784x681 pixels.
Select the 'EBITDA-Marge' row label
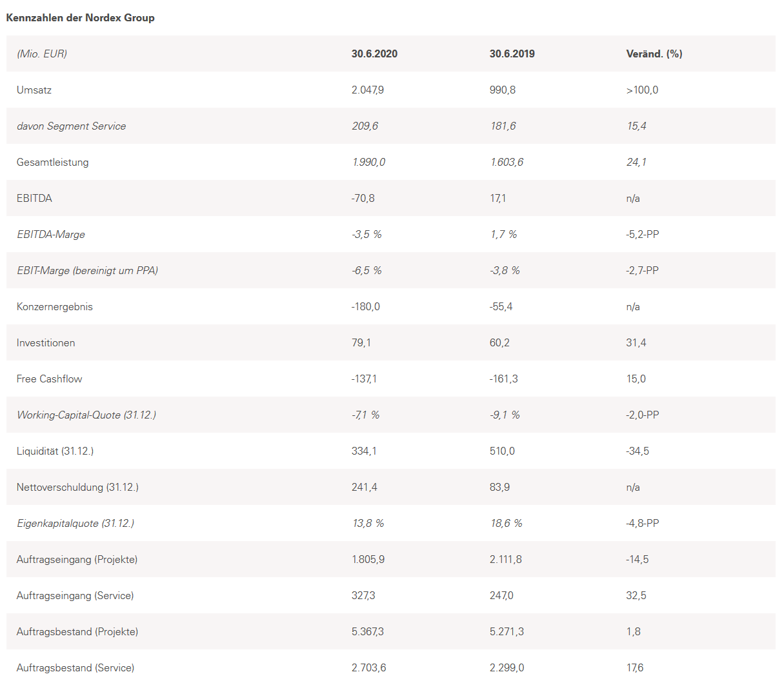pyautogui.click(x=51, y=235)
